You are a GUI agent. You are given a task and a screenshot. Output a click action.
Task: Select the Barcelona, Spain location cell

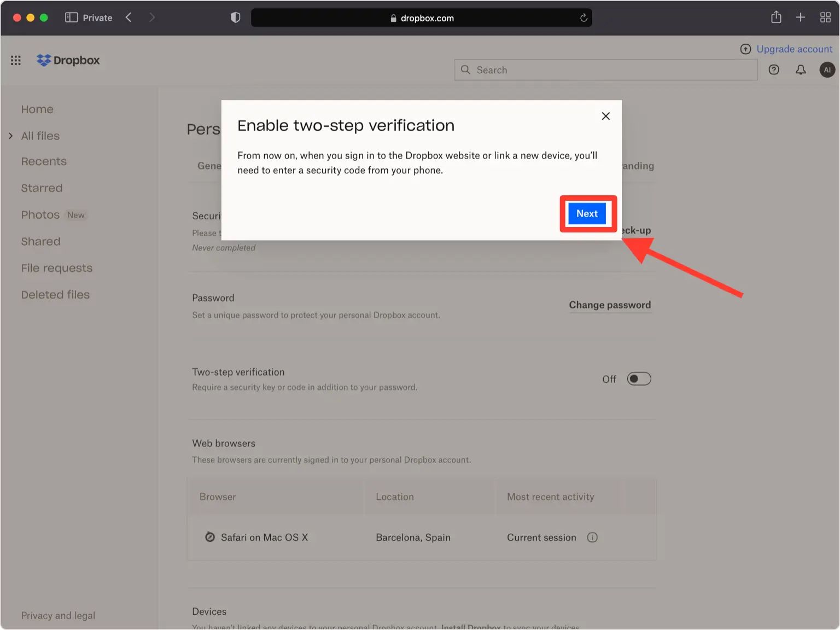coord(413,538)
